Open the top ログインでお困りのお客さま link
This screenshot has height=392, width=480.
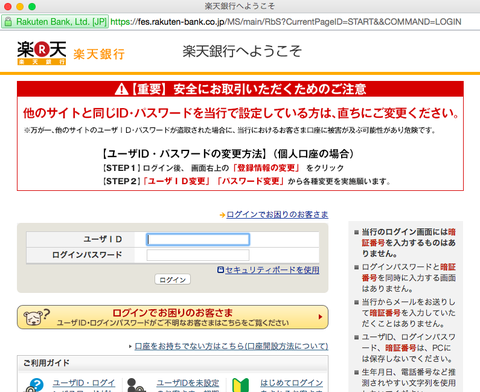pyautogui.click(x=277, y=215)
